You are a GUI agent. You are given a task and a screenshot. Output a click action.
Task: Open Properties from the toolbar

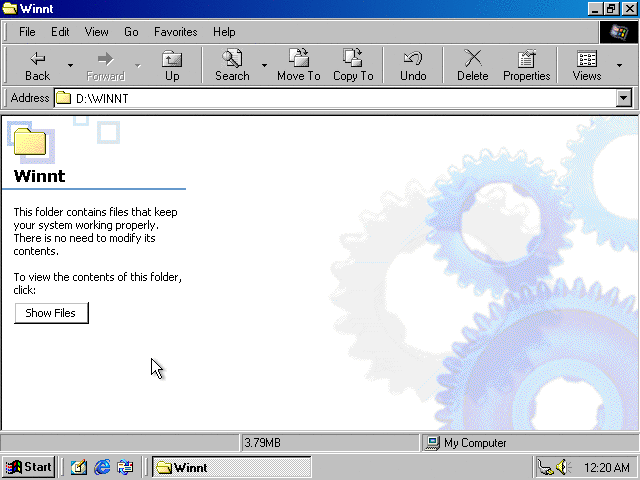(527, 65)
